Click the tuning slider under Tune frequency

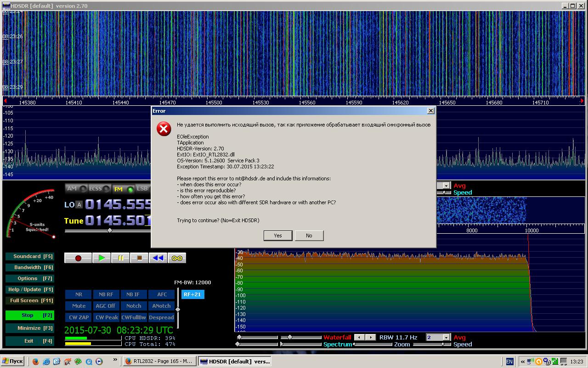click(x=107, y=230)
